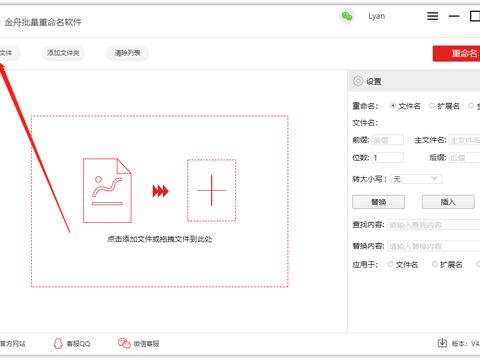
Task: Click the 添加文件夹 button
Action: click(63, 53)
